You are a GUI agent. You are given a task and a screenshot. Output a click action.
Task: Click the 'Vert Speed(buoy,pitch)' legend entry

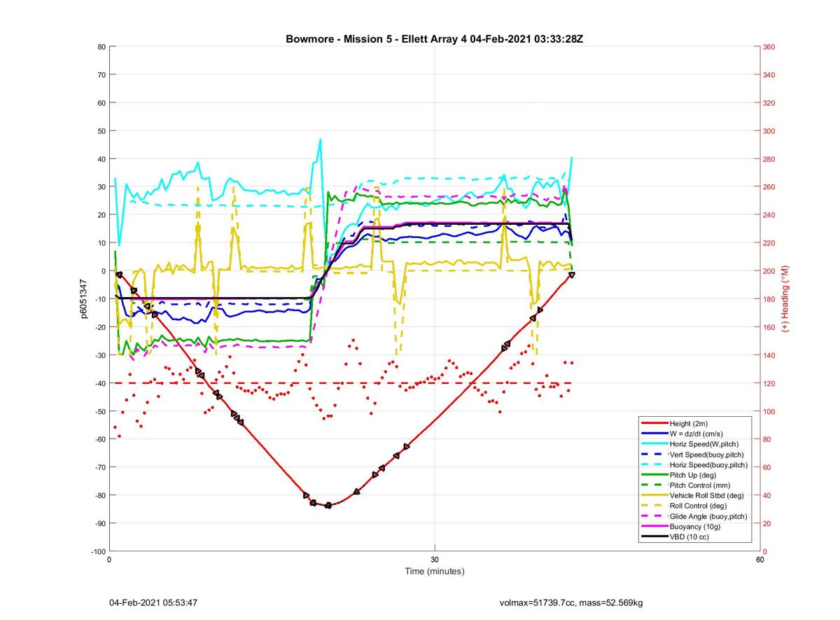[x=693, y=455]
